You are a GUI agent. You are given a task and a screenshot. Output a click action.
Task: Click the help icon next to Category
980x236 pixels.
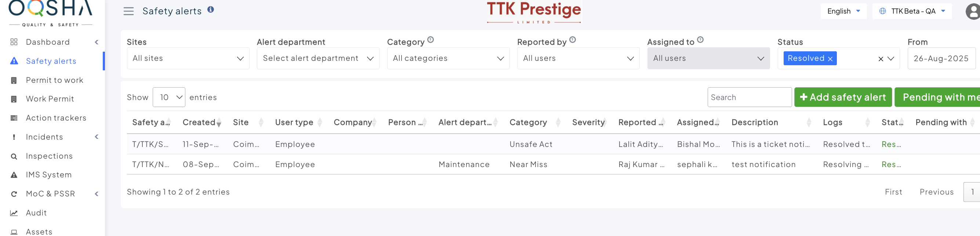(430, 40)
